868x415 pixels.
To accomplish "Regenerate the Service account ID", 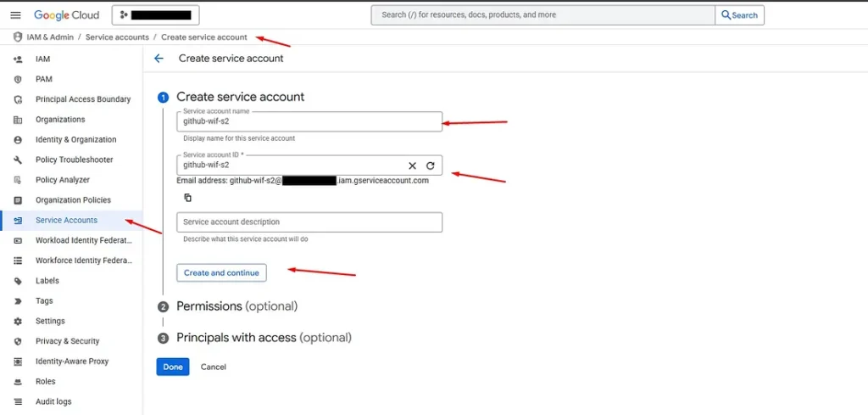I will pos(430,165).
